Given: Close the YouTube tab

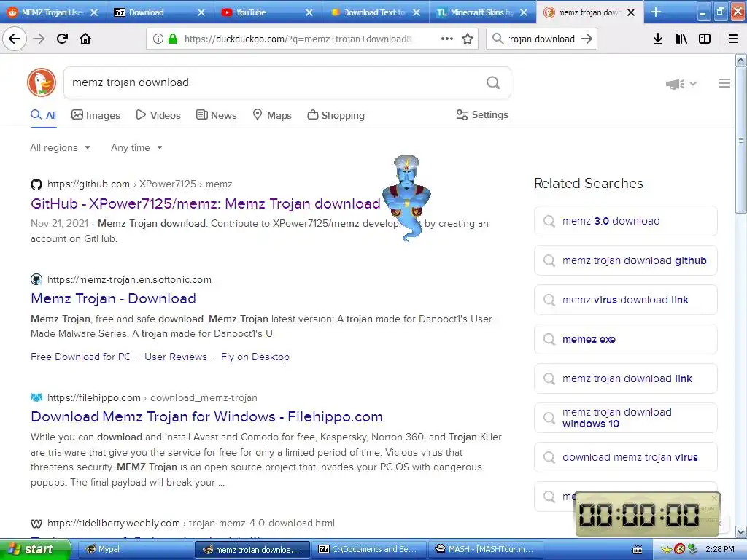Looking at the screenshot, I should [309, 12].
